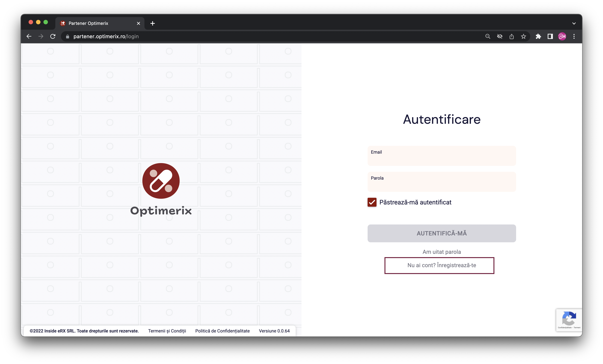Screen dimensions: 603x364
Task: Click the share page icon
Action: tap(511, 36)
